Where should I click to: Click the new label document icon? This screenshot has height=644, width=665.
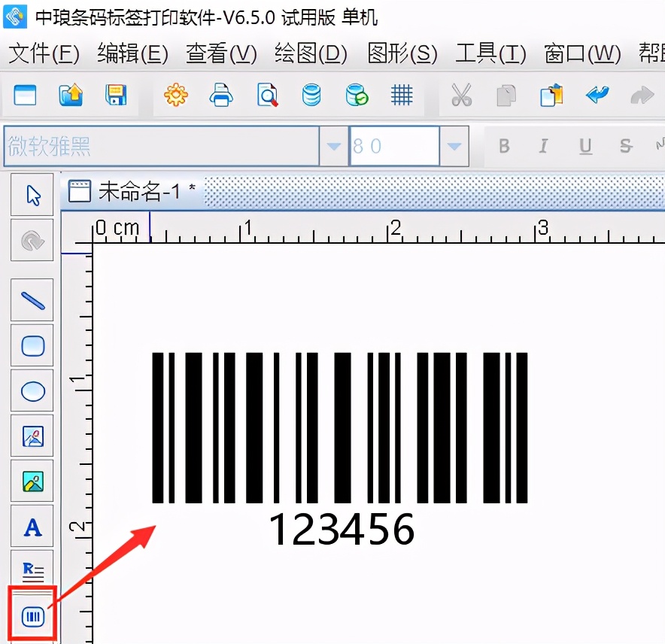pos(25,95)
